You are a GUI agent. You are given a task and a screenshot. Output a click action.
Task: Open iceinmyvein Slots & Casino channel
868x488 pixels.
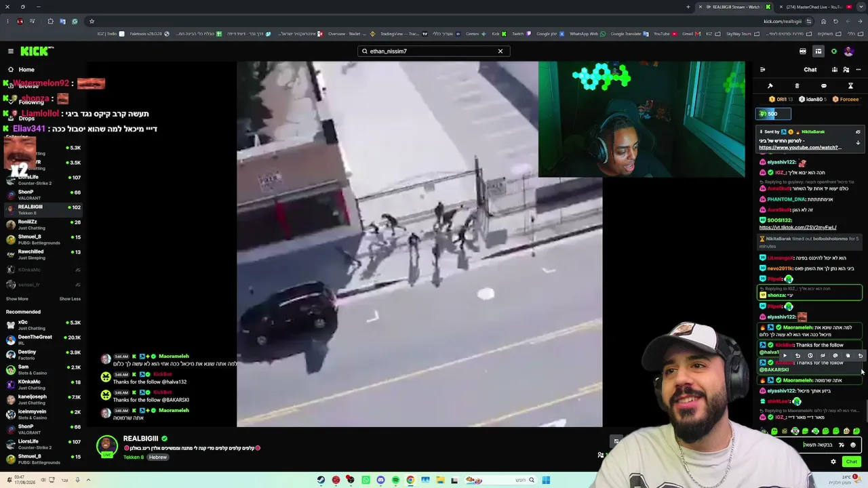click(43, 414)
